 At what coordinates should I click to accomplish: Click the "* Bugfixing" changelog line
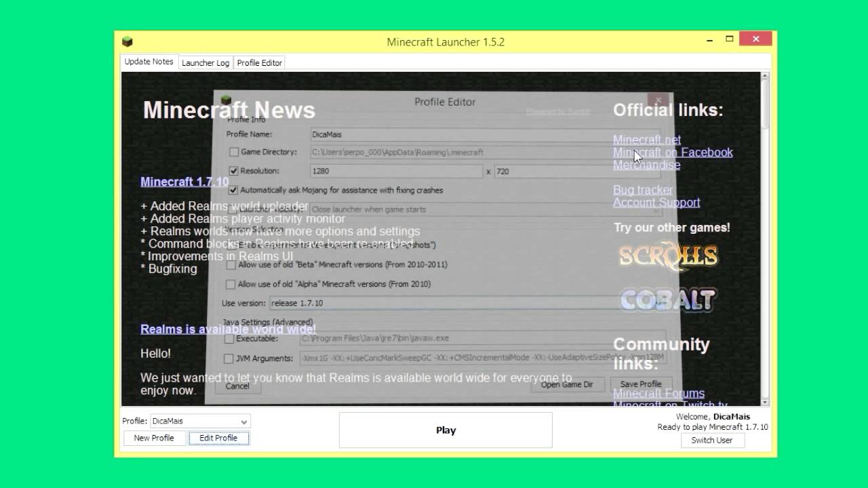(169, 268)
